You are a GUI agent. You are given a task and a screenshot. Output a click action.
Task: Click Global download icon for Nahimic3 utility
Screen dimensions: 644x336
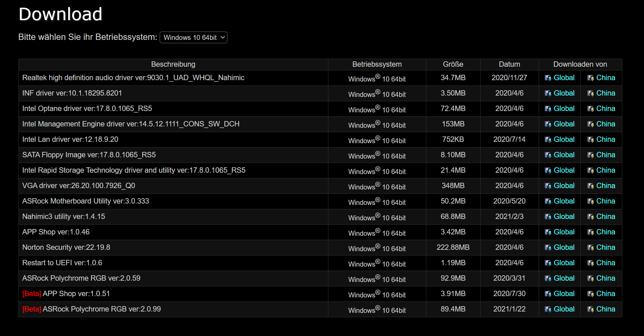click(x=548, y=217)
